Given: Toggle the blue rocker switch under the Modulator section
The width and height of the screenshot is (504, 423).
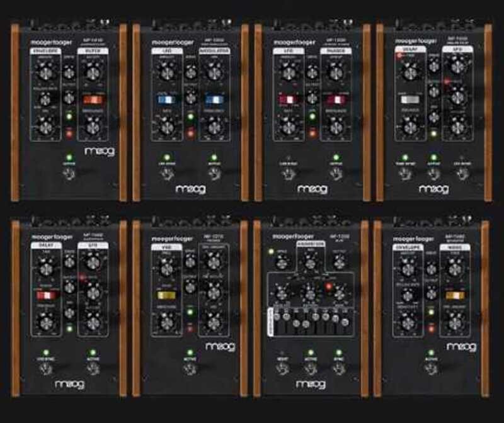Looking at the screenshot, I should (214, 99).
